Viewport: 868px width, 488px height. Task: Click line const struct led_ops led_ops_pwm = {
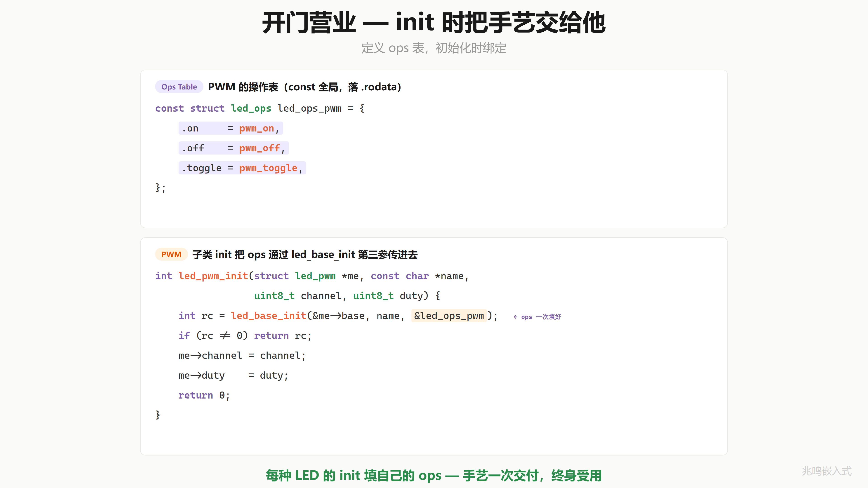click(x=260, y=108)
